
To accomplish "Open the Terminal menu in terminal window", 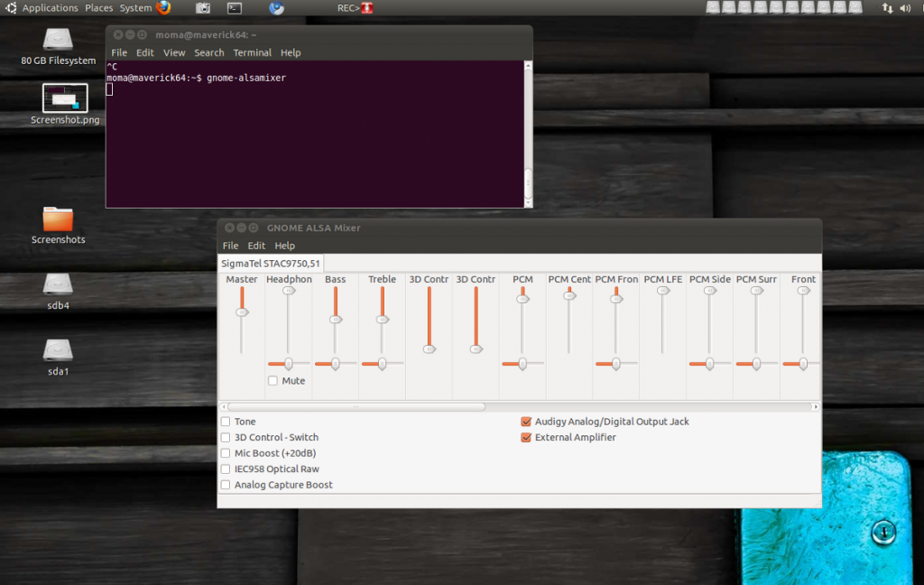I will tap(253, 52).
